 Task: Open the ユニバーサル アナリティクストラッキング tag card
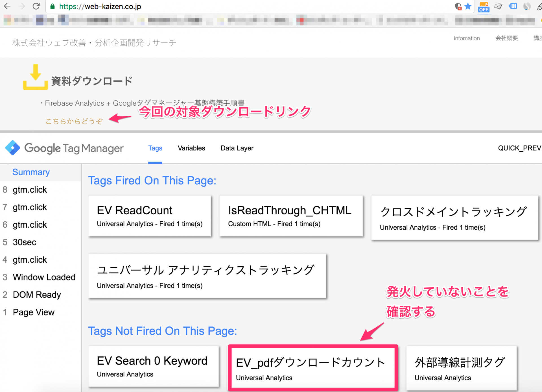coord(207,276)
